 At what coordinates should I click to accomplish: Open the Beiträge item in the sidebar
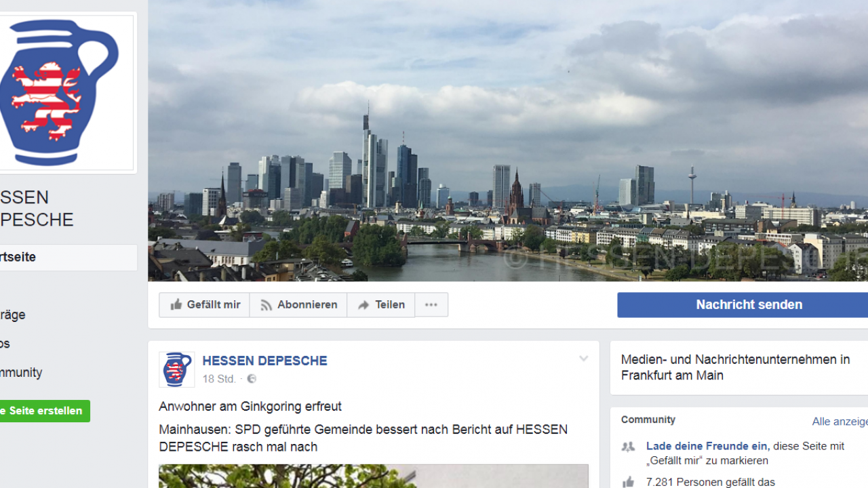click(13, 315)
